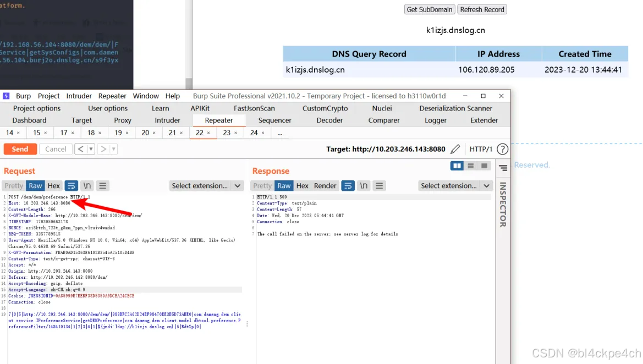Toggle request non-printable characters \n icon

[x=87, y=186]
